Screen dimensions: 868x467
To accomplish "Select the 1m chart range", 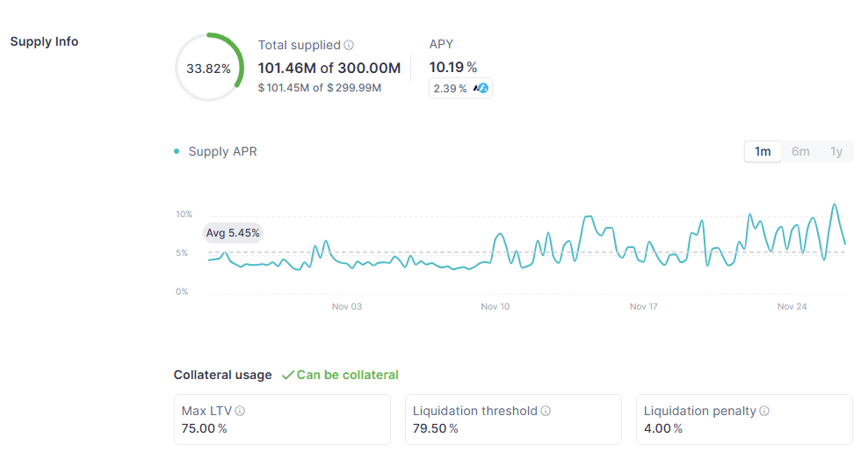I will coord(763,151).
